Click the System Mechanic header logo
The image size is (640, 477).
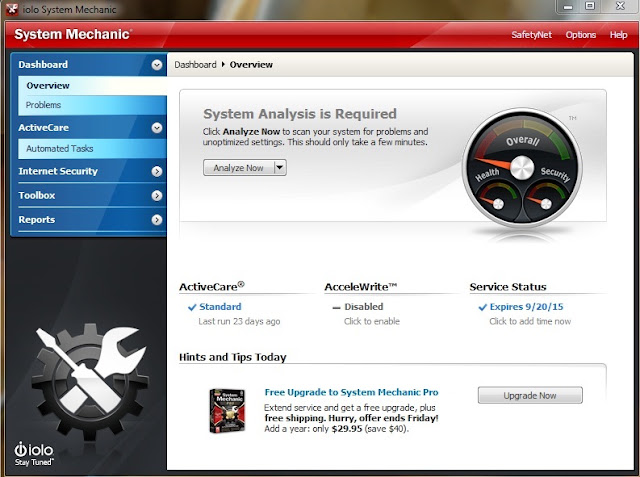click(73, 34)
